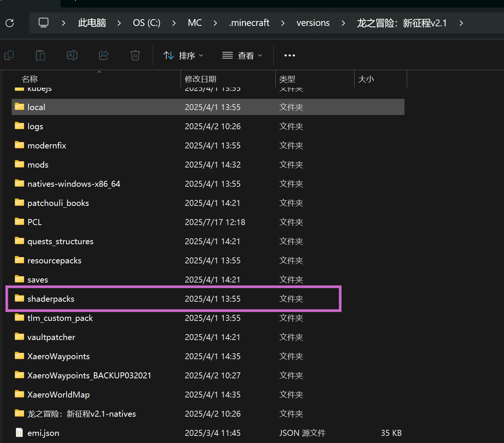Select the tlm_custom_pack folder icon

point(20,318)
